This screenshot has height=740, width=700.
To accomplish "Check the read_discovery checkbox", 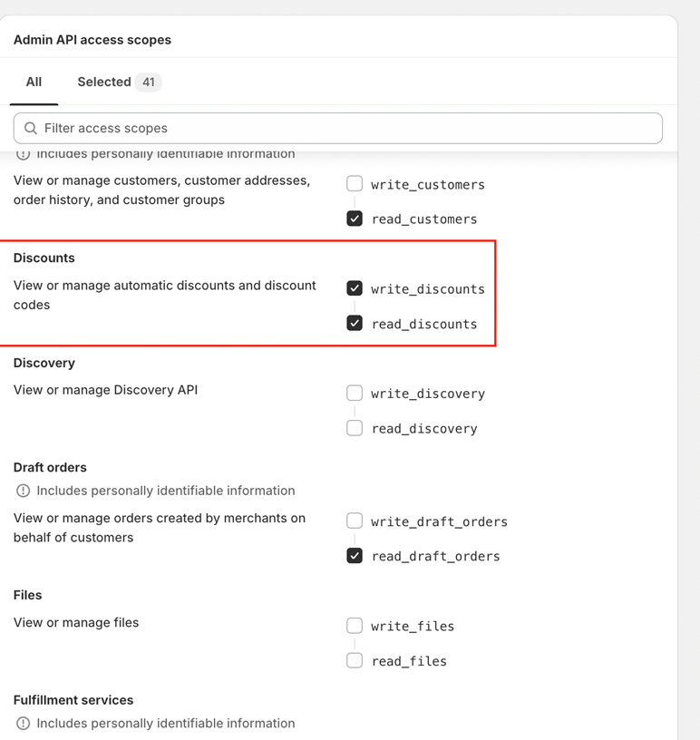I will click(355, 428).
